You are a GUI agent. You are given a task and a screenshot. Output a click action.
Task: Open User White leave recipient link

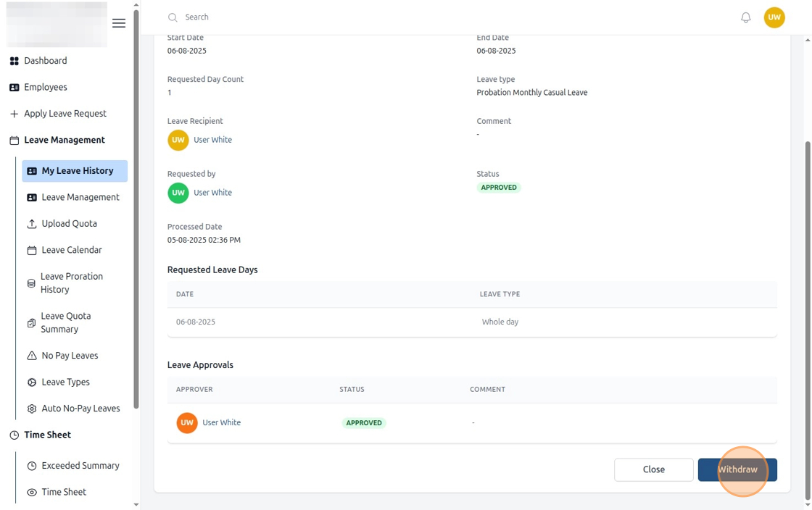pos(212,140)
